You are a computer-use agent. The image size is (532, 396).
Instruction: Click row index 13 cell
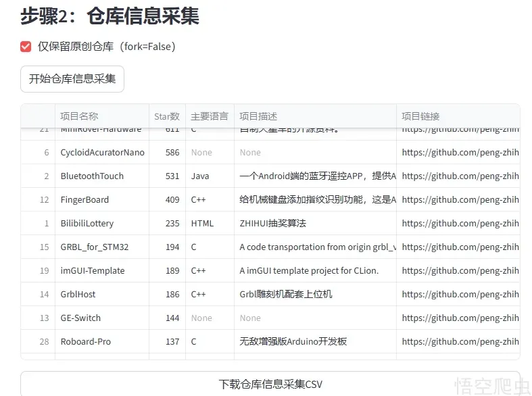[x=38, y=318]
